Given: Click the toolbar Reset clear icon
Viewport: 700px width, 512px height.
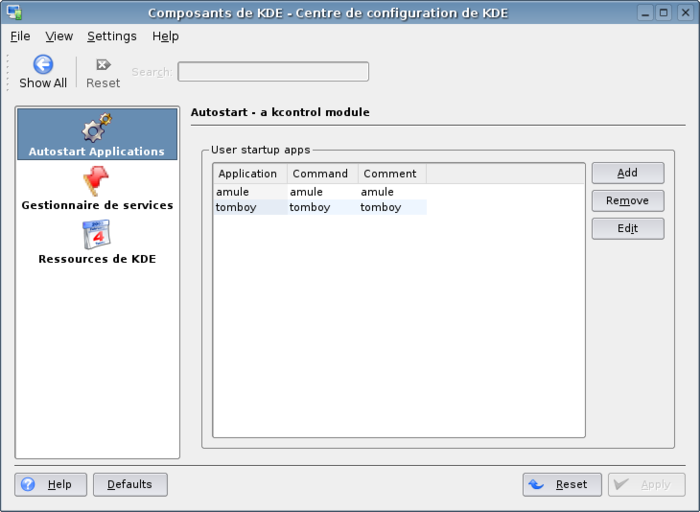Looking at the screenshot, I should (103, 65).
